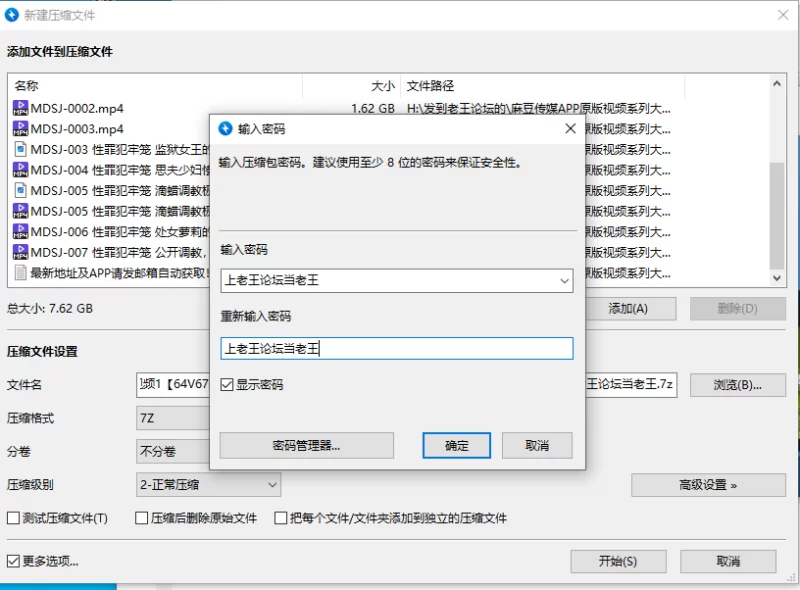Enable the 测试压缩文件(T) checkbox
800x590 pixels.
point(13,518)
